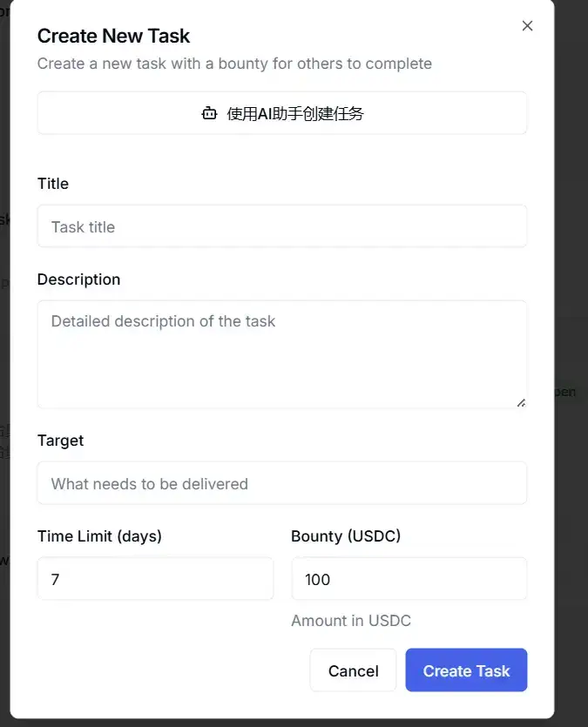Click the Description field label
The height and width of the screenshot is (727, 588).
78,279
